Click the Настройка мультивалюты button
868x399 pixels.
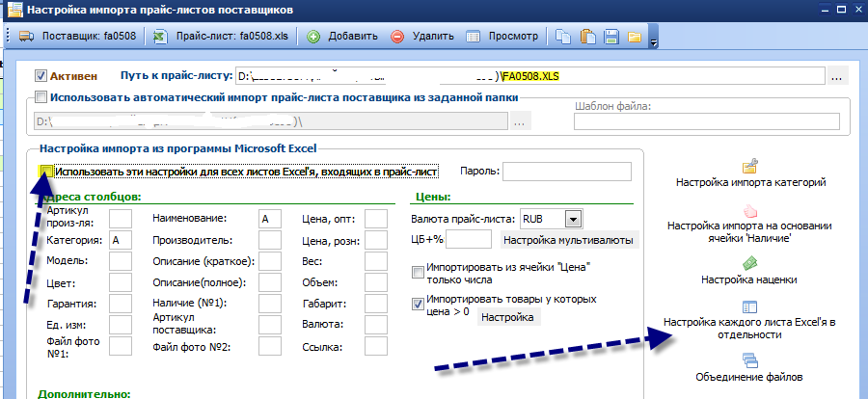pyautogui.click(x=569, y=241)
